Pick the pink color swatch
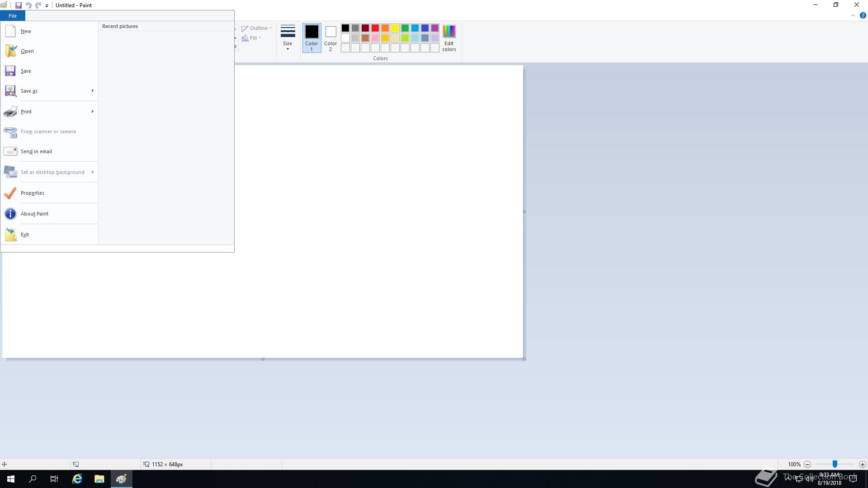 (375, 38)
